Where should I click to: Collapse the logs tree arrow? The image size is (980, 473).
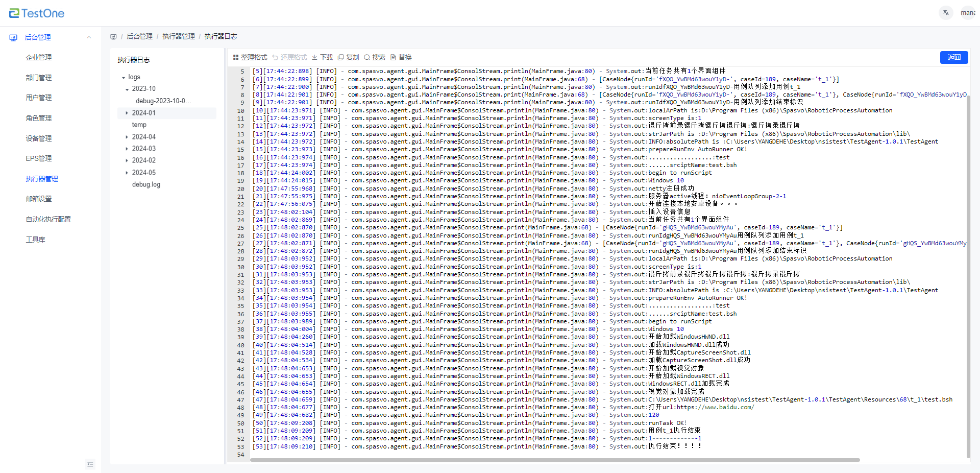point(124,78)
